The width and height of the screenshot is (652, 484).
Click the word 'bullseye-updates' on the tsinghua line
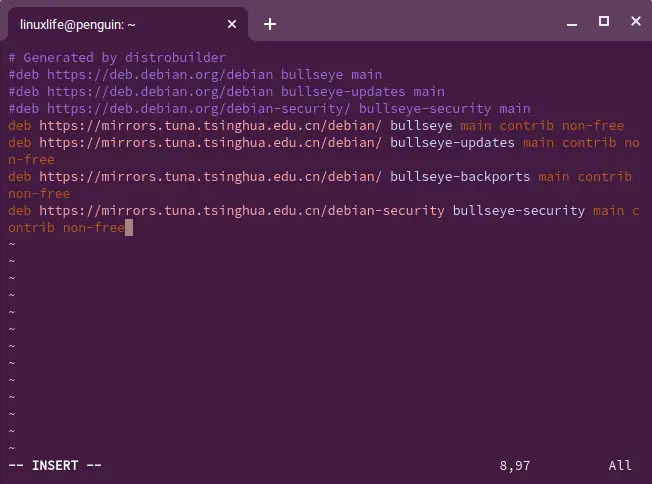pos(452,143)
